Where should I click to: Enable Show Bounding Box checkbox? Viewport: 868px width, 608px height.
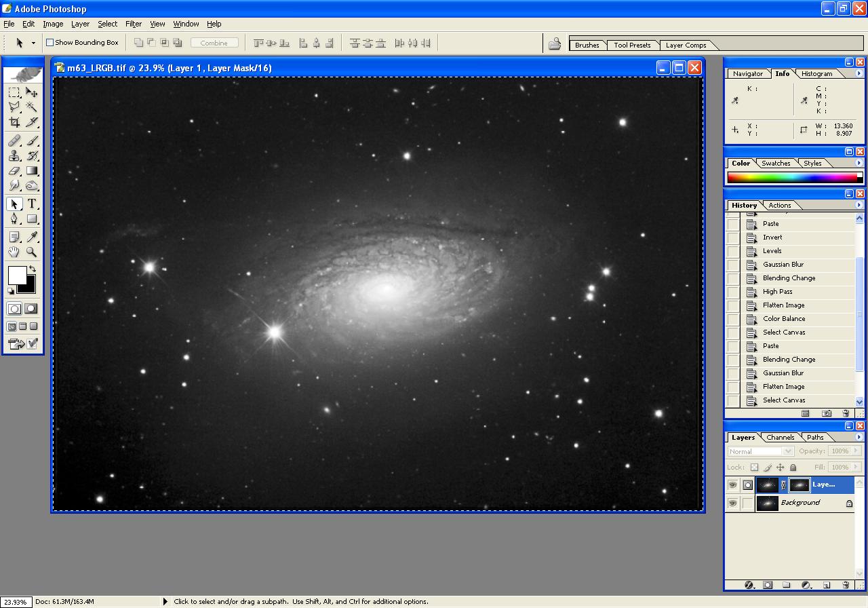pos(50,43)
